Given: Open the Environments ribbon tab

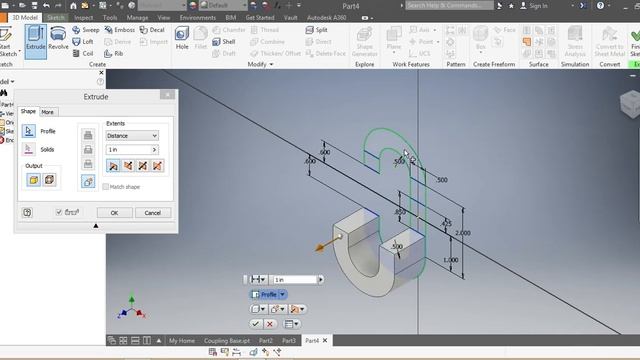Looking at the screenshot, I should pos(198,18).
